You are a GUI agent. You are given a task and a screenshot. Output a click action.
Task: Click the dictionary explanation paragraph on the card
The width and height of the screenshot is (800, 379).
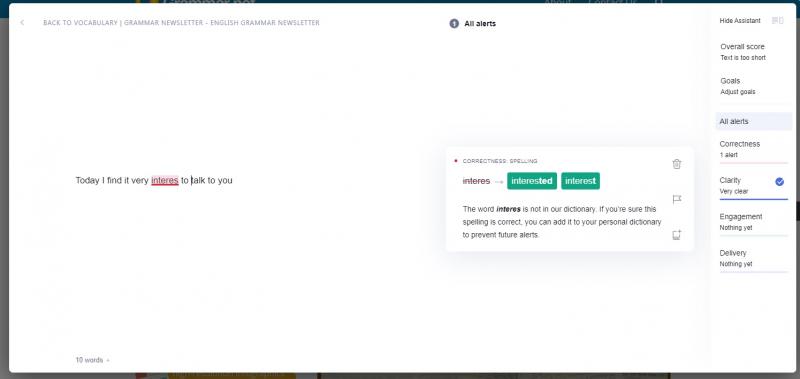(562, 222)
